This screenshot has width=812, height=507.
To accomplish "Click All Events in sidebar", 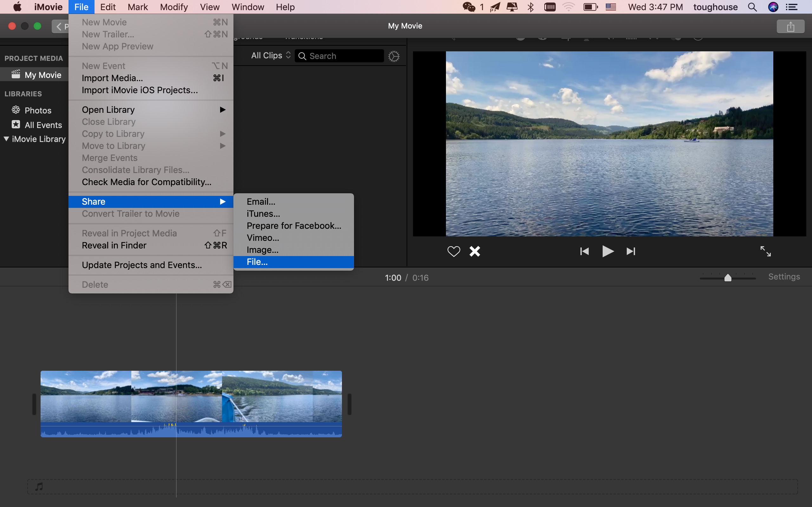I will point(43,125).
